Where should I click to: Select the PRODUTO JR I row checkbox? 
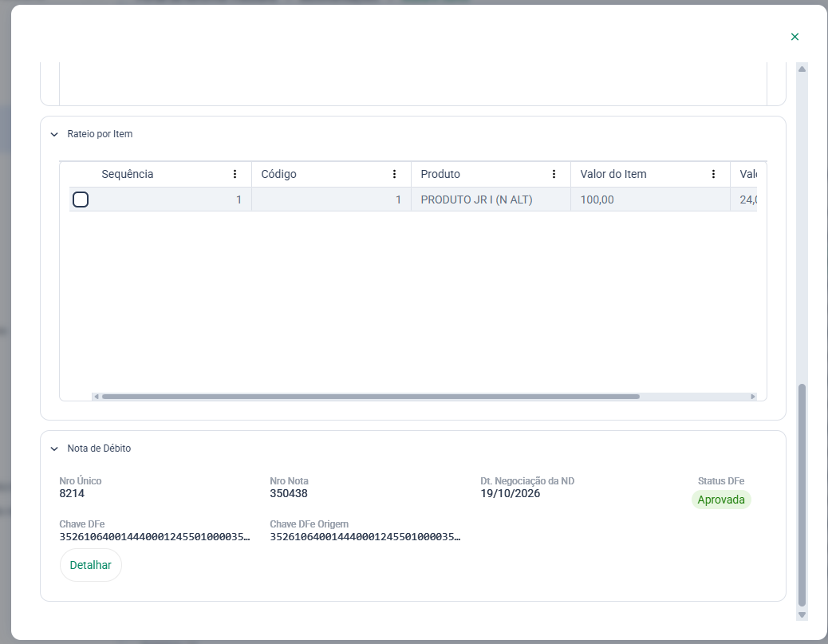[81, 200]
